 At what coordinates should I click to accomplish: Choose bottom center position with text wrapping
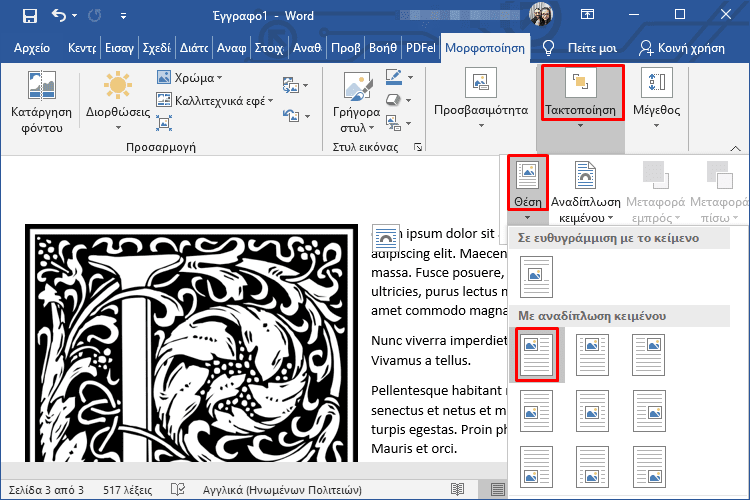click(x=592, y=467)
